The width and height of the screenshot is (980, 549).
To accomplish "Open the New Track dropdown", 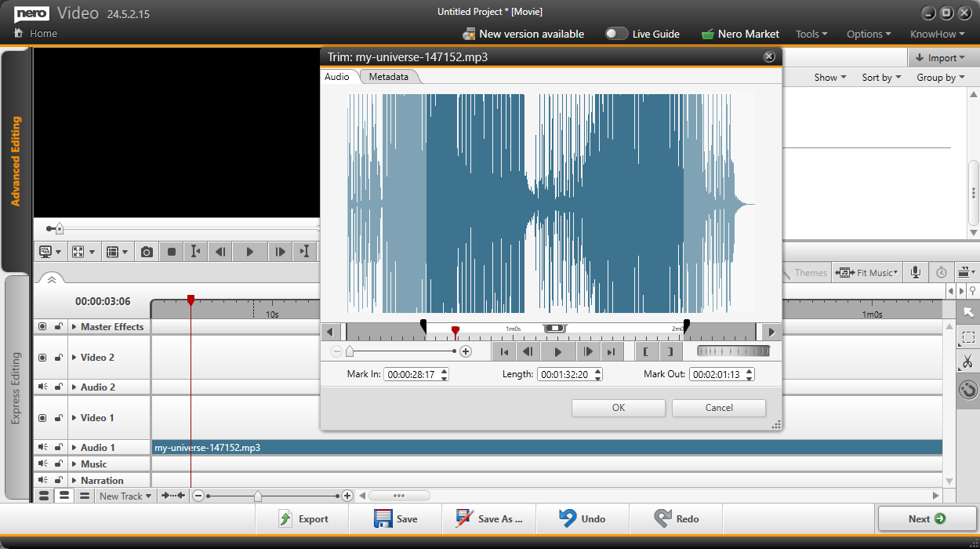I will pos(125,496).
